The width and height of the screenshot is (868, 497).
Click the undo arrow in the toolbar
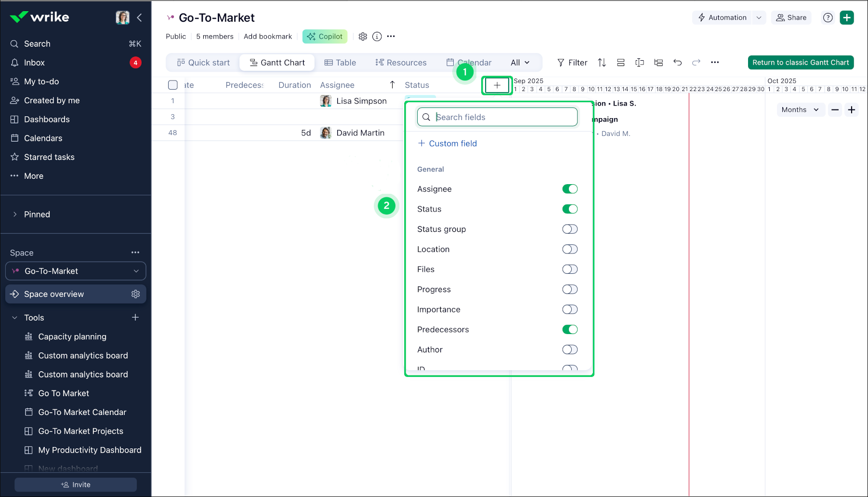pyautogui.click(x=677, y=62)
